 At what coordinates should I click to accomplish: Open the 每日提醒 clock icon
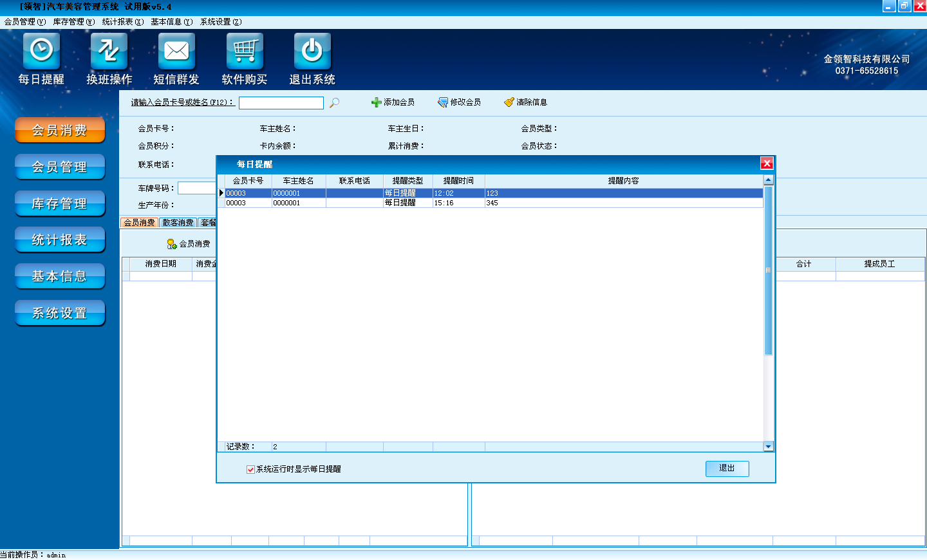(x=41, y=51)
